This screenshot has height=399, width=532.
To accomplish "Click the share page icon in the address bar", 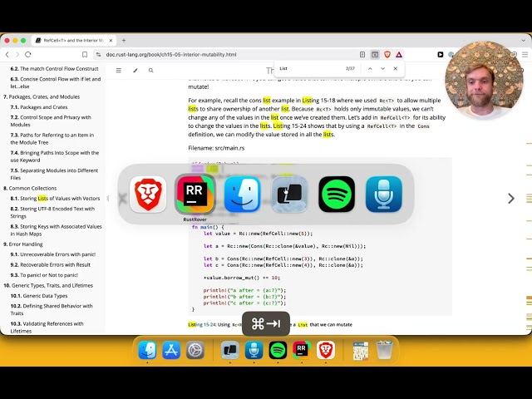I will click(362, 54).
